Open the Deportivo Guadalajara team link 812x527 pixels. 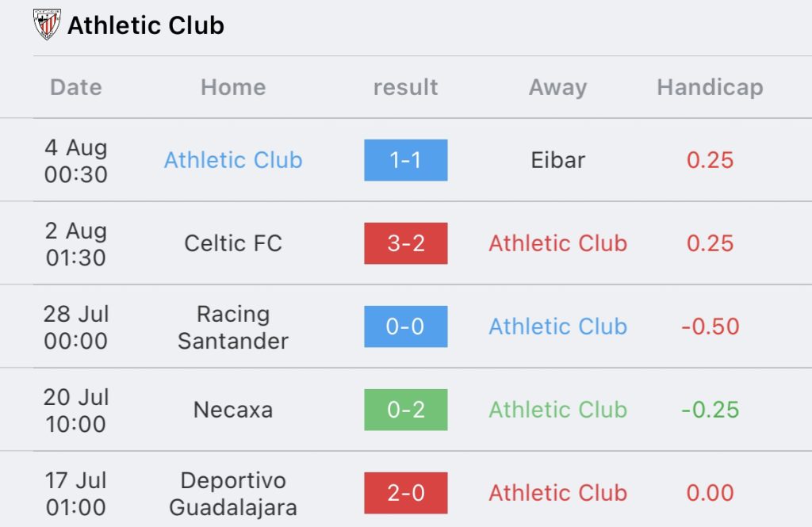click(x=233, y=494)
